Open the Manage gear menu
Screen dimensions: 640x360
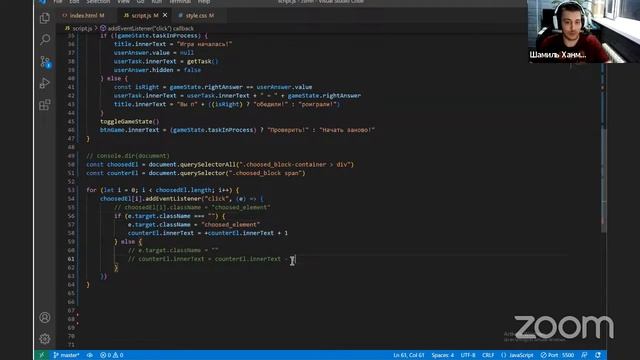[45, 338]
